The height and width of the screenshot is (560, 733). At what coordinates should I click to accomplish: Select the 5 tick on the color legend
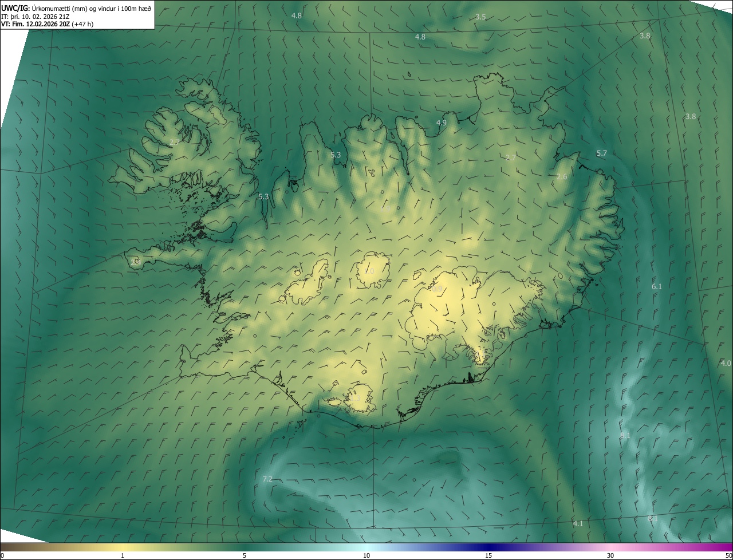coord(245,555)
